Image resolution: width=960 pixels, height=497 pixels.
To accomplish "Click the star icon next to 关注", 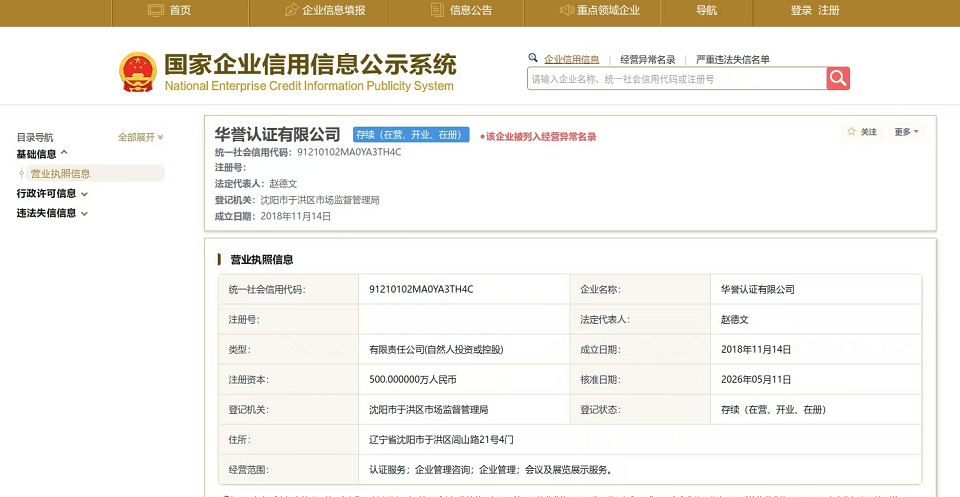I will point(851,132).
